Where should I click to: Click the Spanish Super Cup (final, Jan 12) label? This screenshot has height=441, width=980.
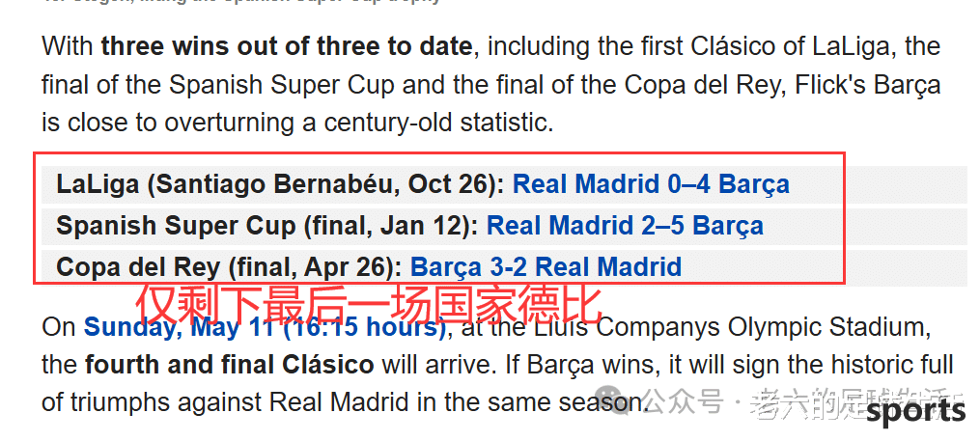click(x=266, y=226)
